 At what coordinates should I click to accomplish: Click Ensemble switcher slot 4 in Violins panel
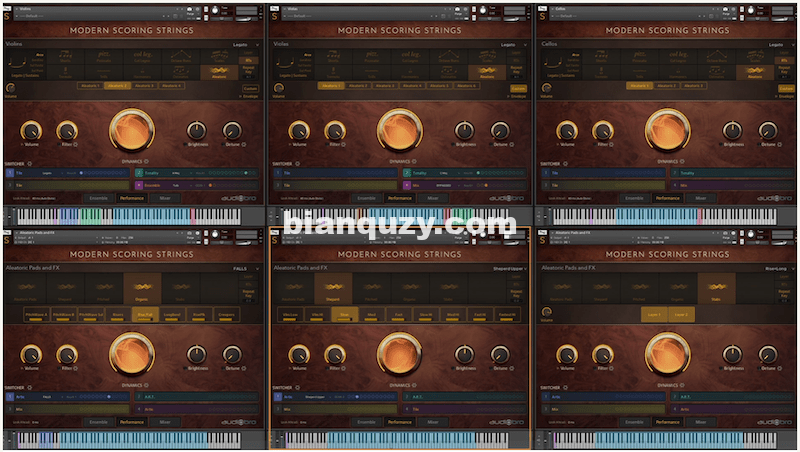(x=197, y=185)
